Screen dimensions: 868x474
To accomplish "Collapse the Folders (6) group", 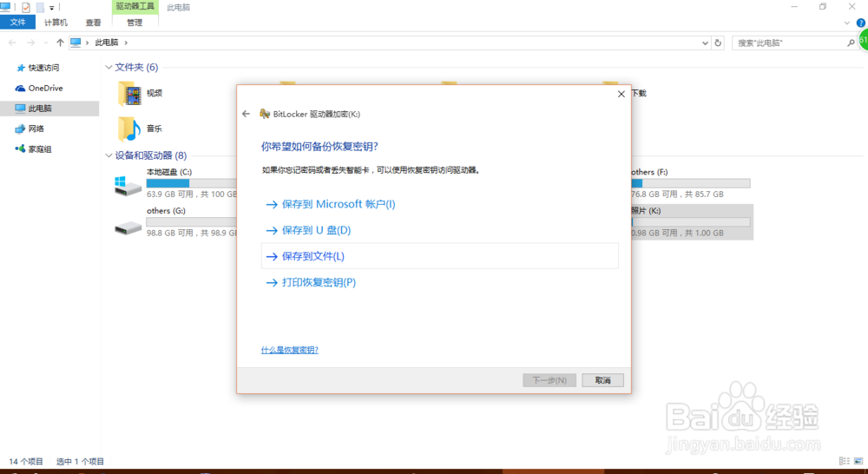I will [108, 67].
